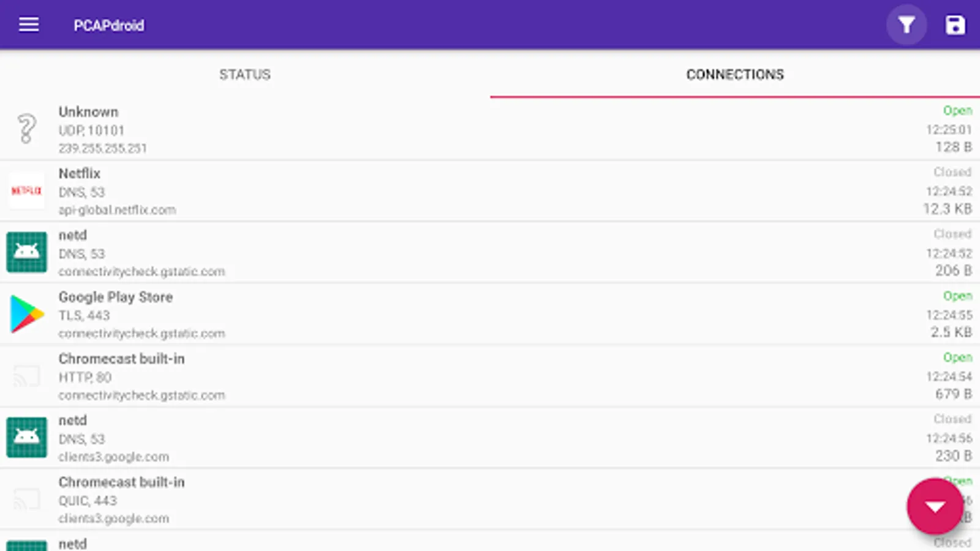Screen dimensions: 980x551
Task: Open Google Play Store TLS connection
Action: click(429, 314)
